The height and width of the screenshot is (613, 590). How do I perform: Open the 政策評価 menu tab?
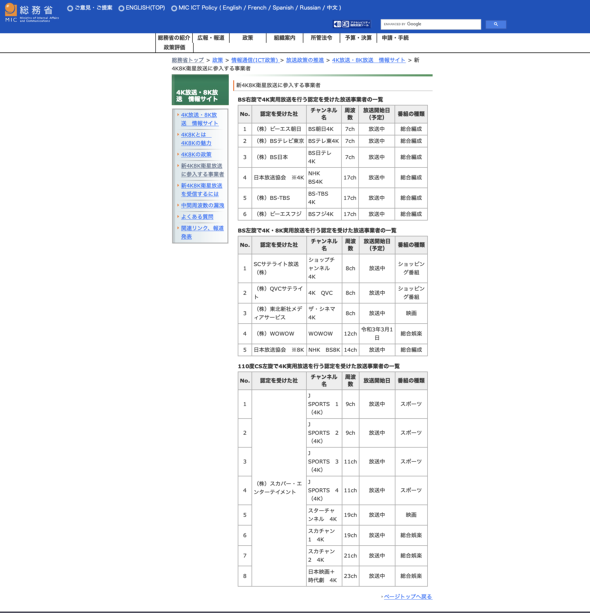174,47
